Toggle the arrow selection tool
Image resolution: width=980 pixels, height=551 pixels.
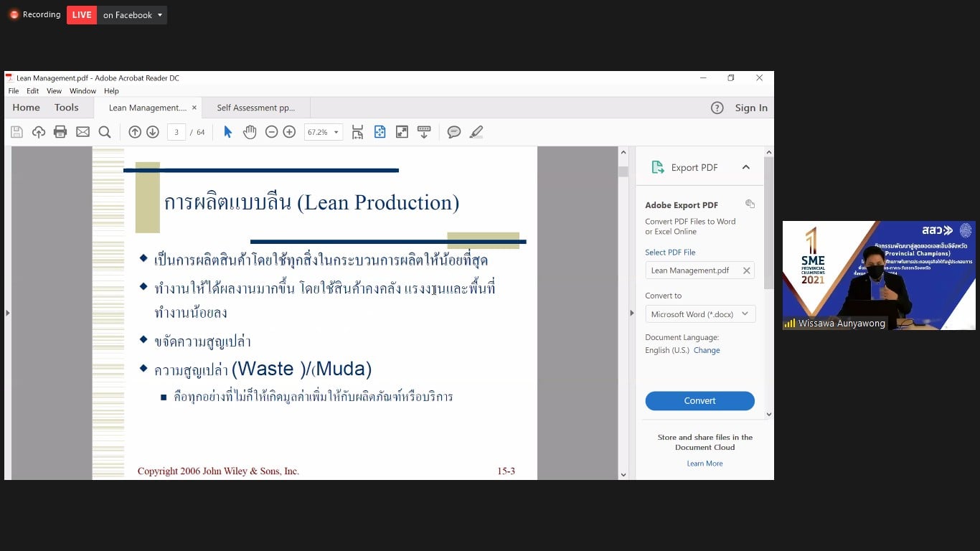228,132
